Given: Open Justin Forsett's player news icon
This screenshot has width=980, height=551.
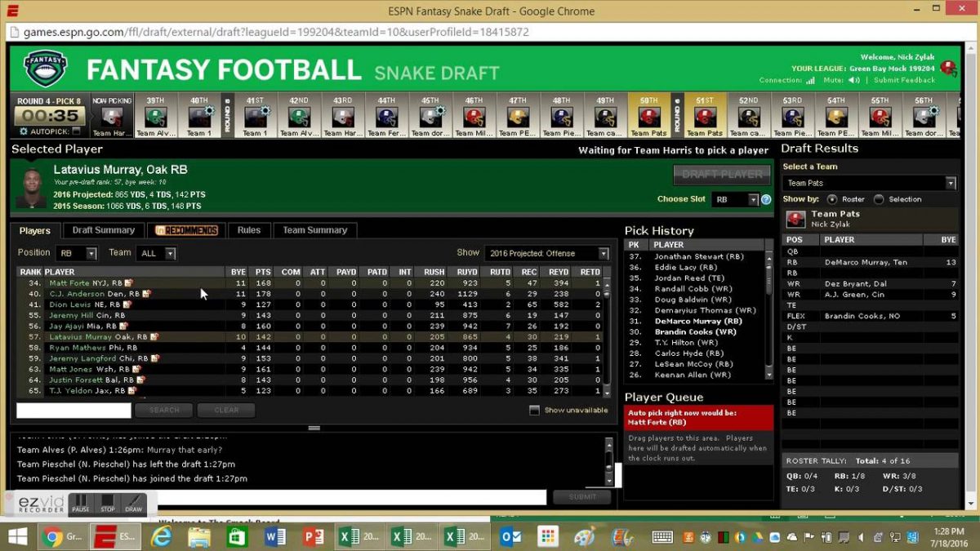Looking at the screenshot, I should click(140, 380).
